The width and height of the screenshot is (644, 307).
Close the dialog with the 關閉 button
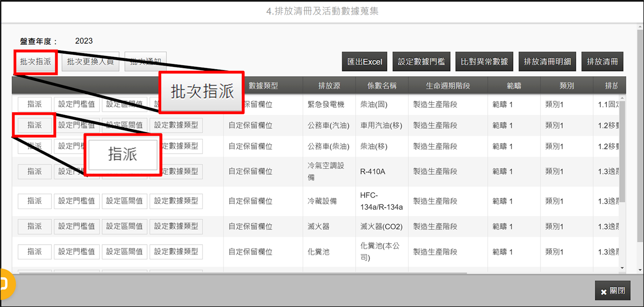[x=613, y=290]
